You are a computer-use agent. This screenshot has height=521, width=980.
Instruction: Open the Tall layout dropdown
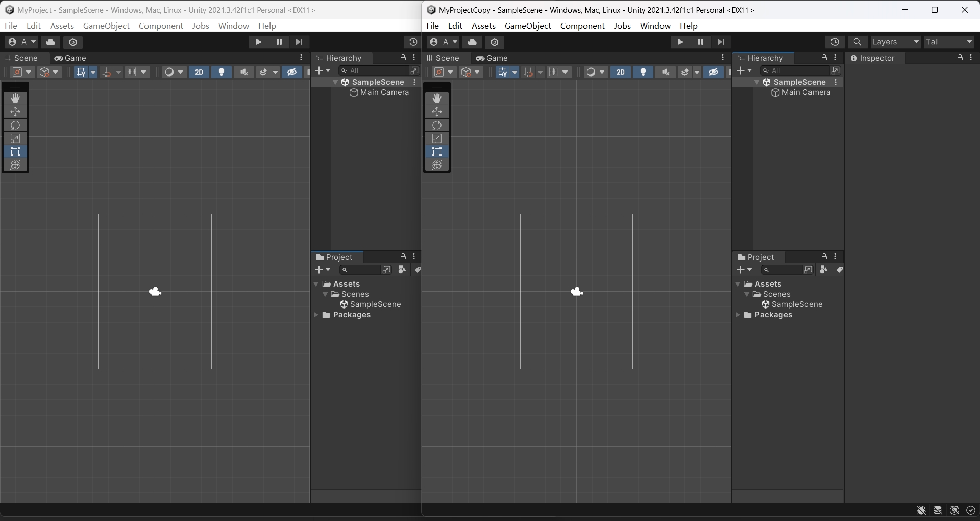tap(948, 42)
